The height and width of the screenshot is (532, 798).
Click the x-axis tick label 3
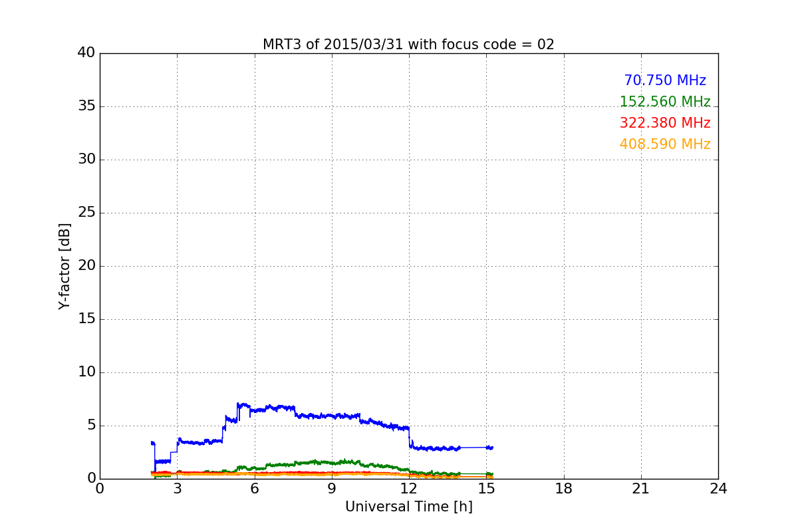[x=177, y=488]
